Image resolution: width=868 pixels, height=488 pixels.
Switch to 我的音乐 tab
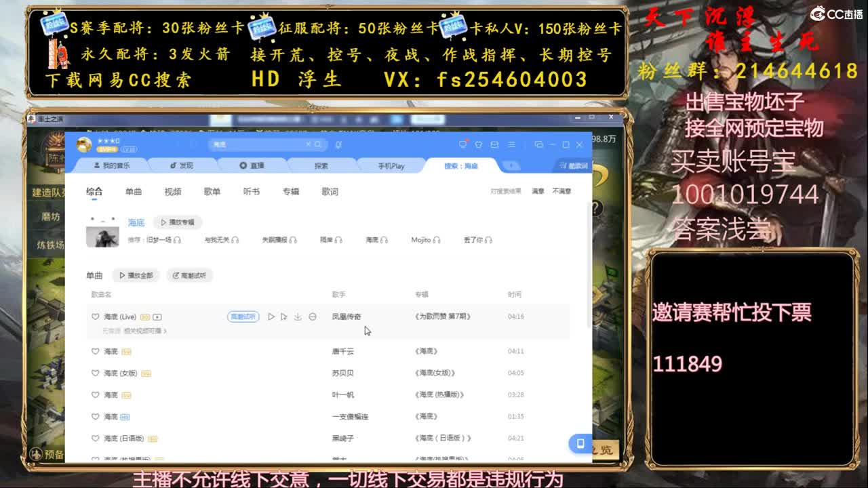point(111,165)
